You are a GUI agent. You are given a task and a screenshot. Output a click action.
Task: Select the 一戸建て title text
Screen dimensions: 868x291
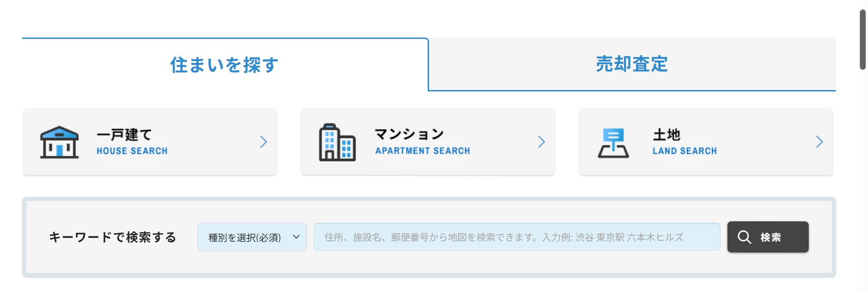[124, 134]
